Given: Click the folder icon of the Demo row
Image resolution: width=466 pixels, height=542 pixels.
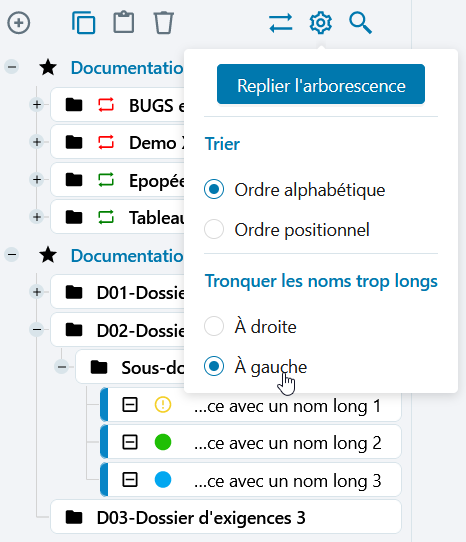Looking at the screenshot, I should 74,142.
